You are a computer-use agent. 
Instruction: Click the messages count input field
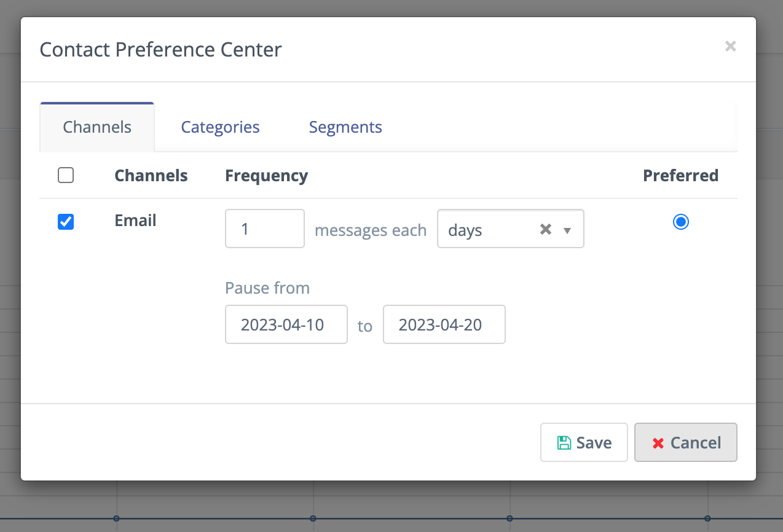[264, 229]
